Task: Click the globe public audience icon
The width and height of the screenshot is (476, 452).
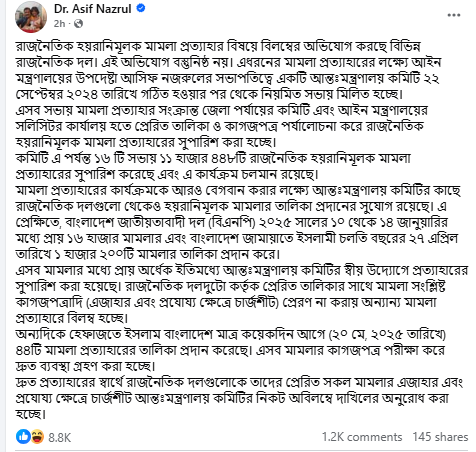Action: [78, 24]
